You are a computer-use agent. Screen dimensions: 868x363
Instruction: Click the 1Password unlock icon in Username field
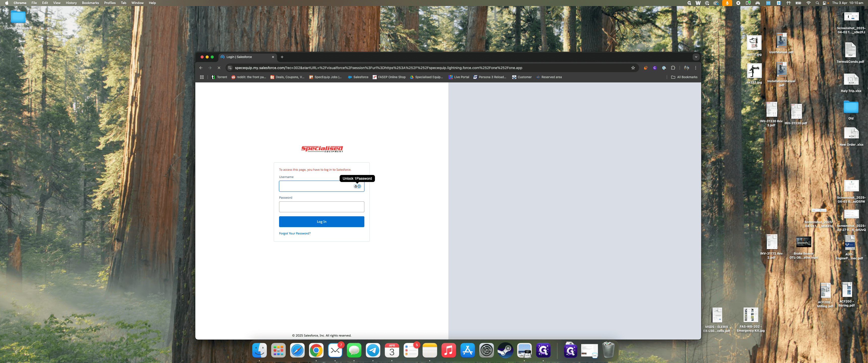pyautogui.click(x=357, y=186)
